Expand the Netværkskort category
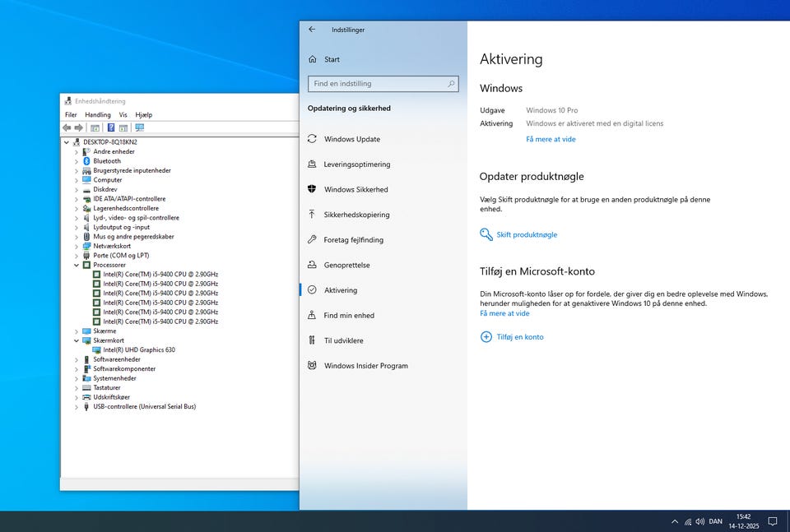 (x=77, y=246)
